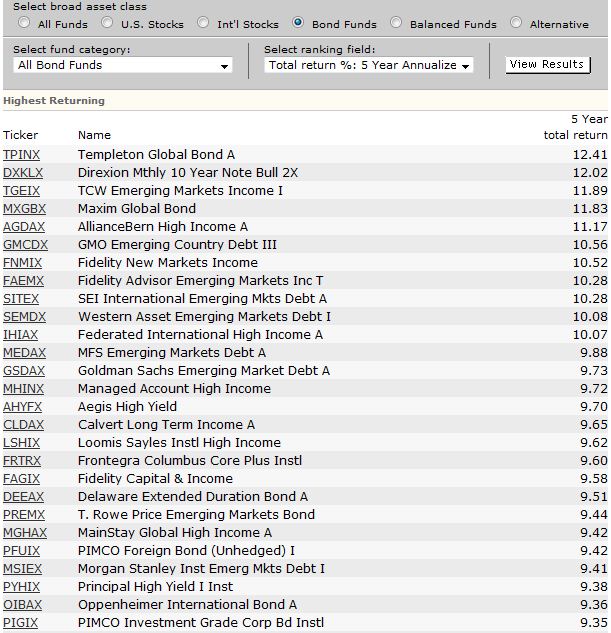Open the FRTRX ticker link
Viewport: 611px width, 633px height.
[x=22, y=461]
